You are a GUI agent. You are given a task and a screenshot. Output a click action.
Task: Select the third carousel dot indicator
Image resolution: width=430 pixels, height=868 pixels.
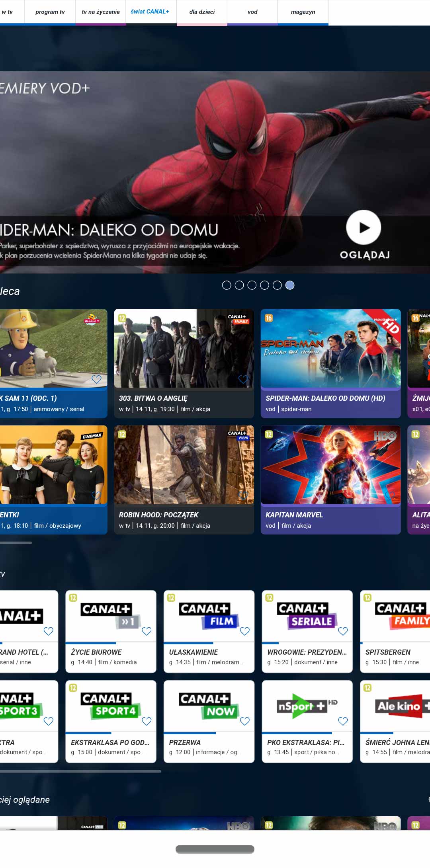(252, 285)
